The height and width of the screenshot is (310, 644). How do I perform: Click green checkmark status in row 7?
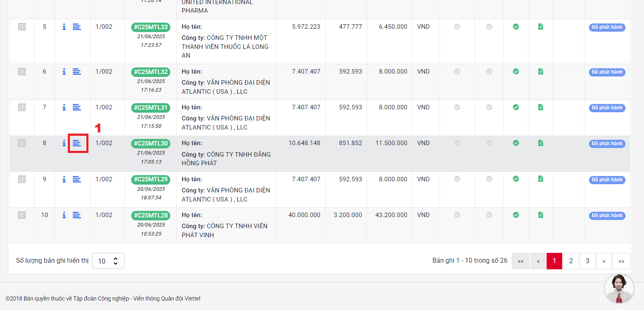516,107
